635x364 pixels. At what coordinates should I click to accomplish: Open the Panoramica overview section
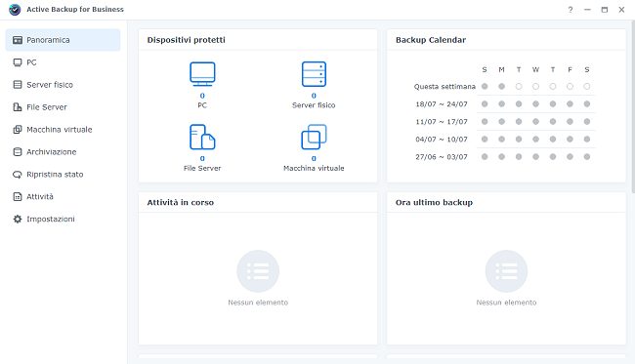pyautogui.click(x=63, y=40)
